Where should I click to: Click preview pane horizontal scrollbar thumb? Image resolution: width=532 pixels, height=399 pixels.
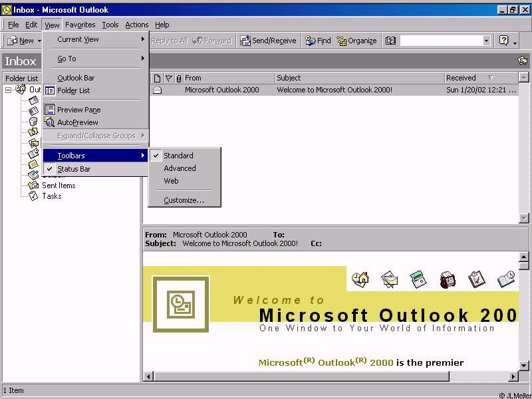coord(301,376)
